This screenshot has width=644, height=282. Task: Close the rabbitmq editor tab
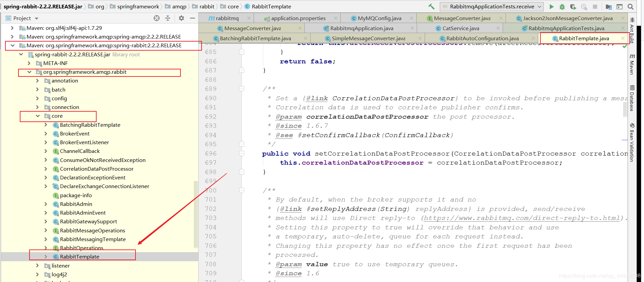(249, 18)
